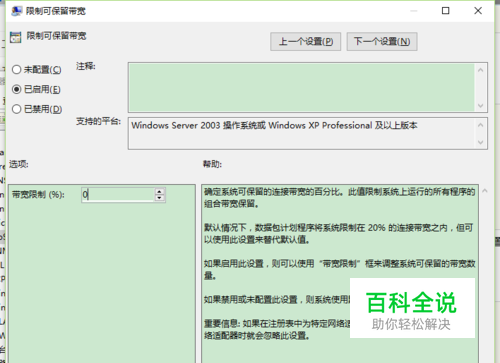Click help paragraph starting 确定系统可保留的连接带宽
This screenshot has width=500, height=363.
[340, 198]
